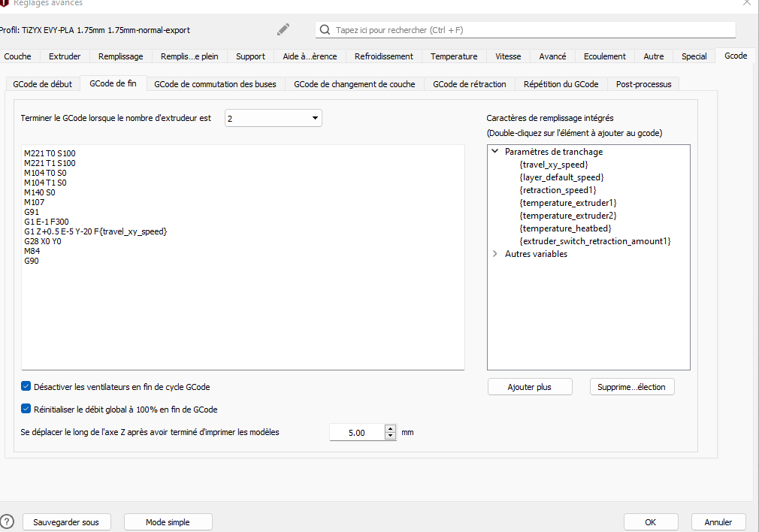The height and width of the screenshot is (532, 759).
Task: Collapse Paramètres de tranchage tree node
Action: [x=494, y=151]
